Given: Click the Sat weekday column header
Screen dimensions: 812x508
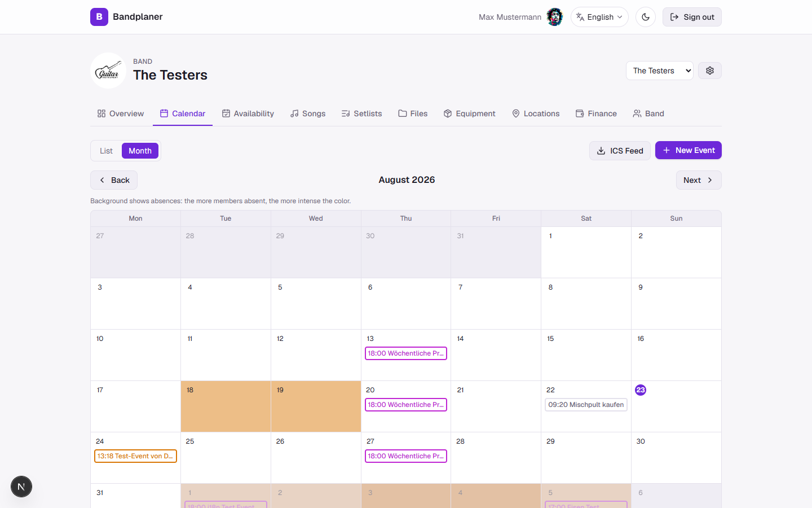Looking at the screenshot, I should point(586,218).
